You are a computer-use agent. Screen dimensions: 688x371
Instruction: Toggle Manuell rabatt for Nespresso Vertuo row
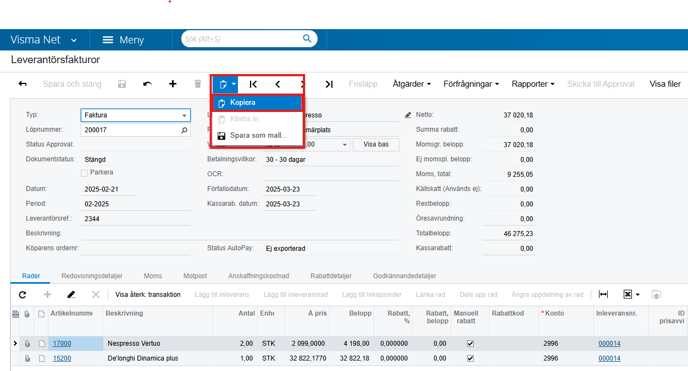pyautogui.click(x=470, y=343)
